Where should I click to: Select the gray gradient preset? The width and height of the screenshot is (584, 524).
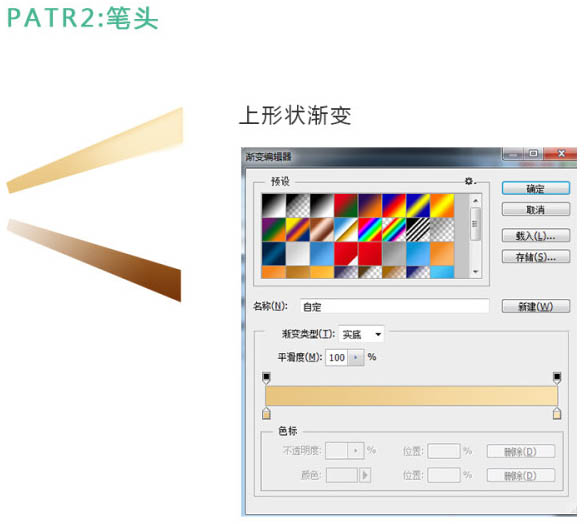(394, 254)
